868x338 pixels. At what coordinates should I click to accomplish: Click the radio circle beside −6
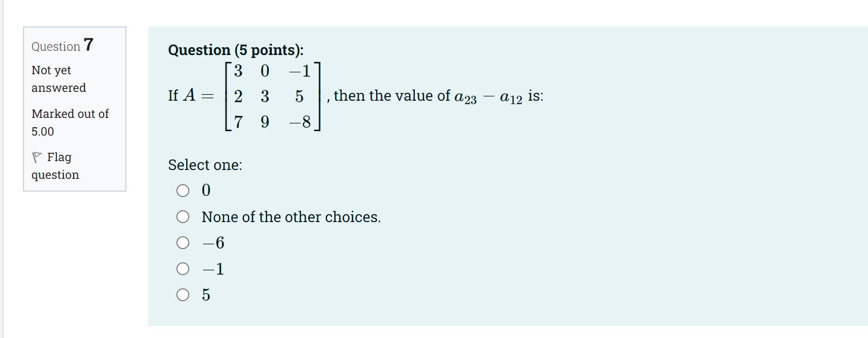click(x=182, y=243)
